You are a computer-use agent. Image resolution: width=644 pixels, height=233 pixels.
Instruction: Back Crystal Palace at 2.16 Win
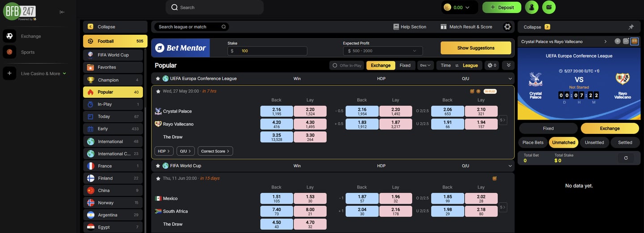tap(276, 111)
